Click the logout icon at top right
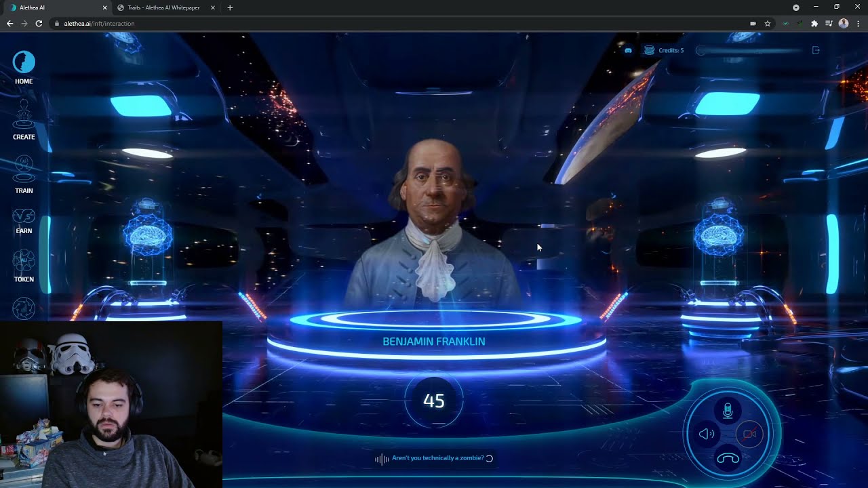Screen dimensions: 868x488 click(816, 50)
